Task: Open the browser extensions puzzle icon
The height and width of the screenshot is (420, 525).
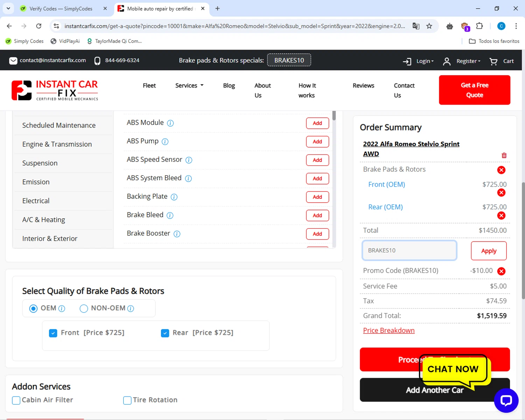Action: coord(479,26)
